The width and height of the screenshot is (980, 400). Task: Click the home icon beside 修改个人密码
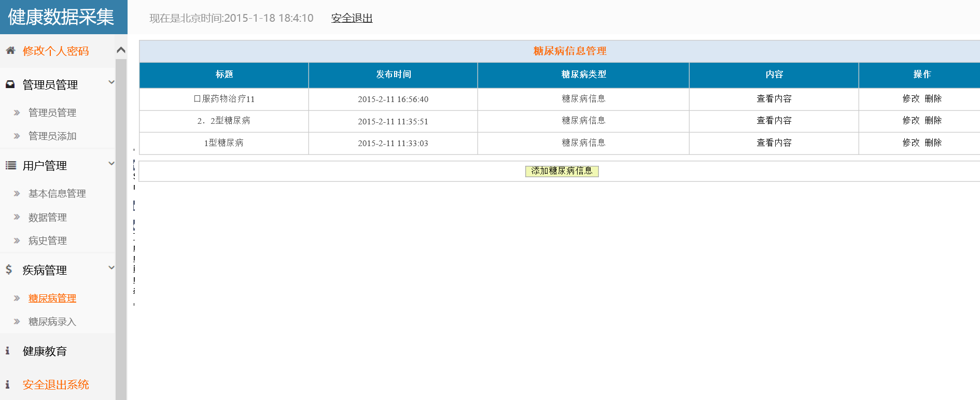(10, 50)
